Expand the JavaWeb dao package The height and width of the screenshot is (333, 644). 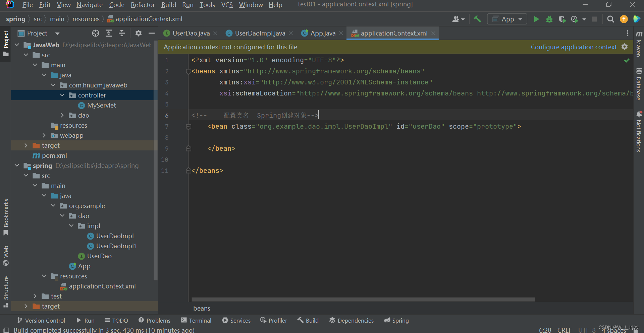coord(62,115)
